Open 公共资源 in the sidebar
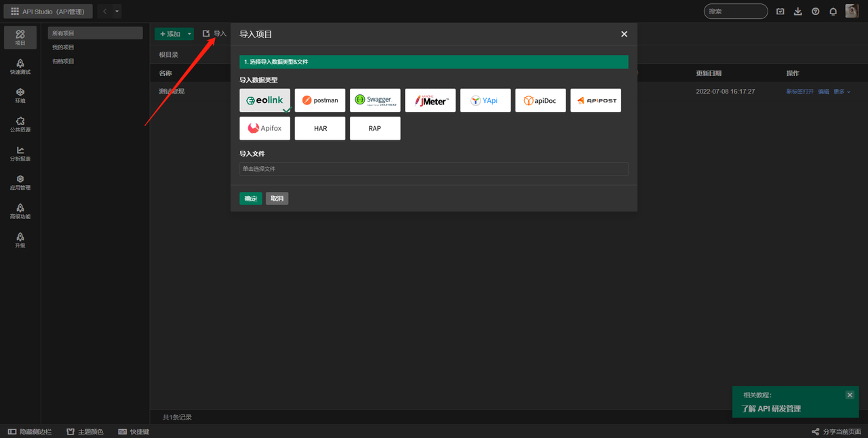This screenshot has width=868, height=438. point(20,125)
